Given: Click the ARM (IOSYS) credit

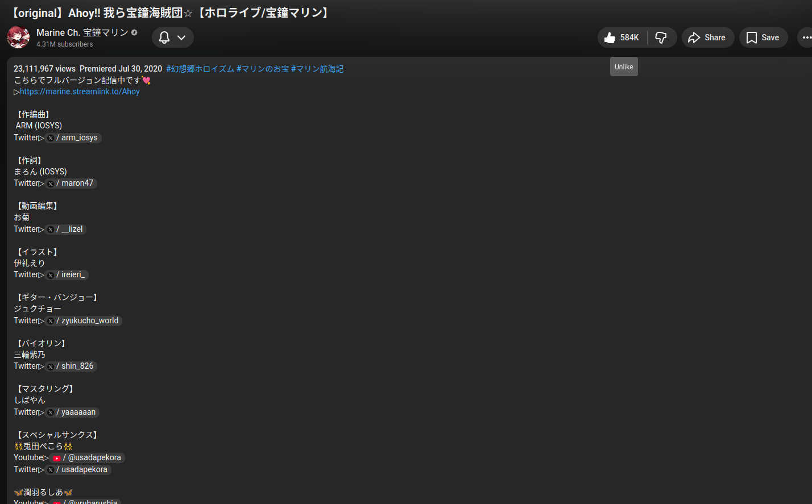Looking at the screenshot, I should pos(39,126).
